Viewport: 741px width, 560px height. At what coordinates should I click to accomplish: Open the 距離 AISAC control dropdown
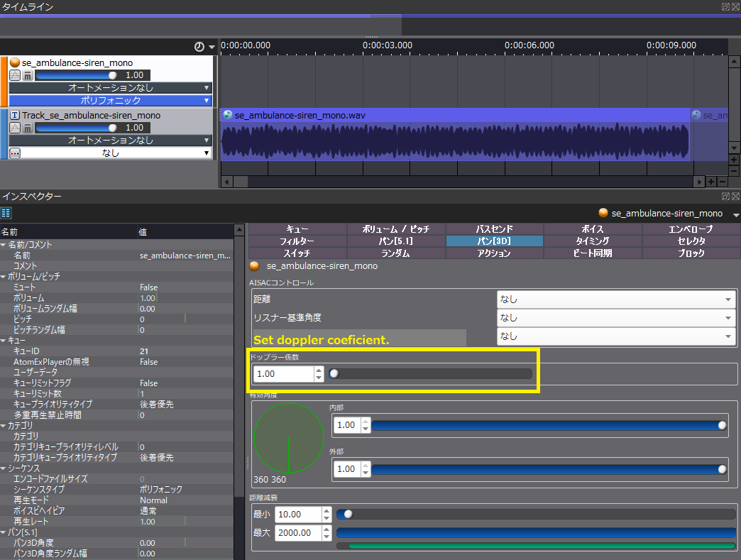[x=616, y=300]
